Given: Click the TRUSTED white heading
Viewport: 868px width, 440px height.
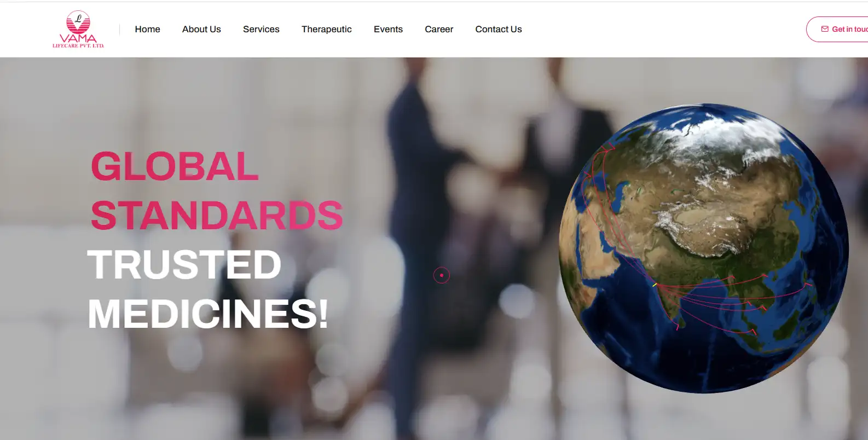Looking at the screenshot, I should (x=184, y=264).
